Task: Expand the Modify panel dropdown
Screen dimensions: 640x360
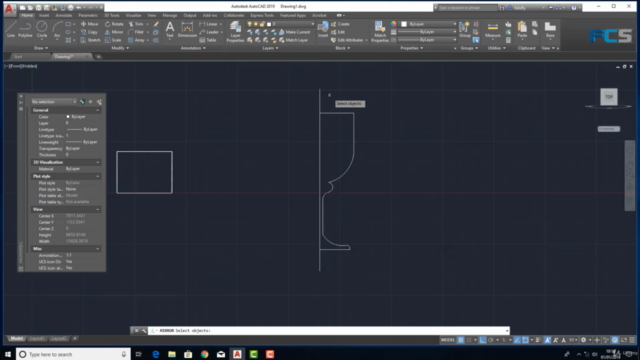Action: [120, 48]
